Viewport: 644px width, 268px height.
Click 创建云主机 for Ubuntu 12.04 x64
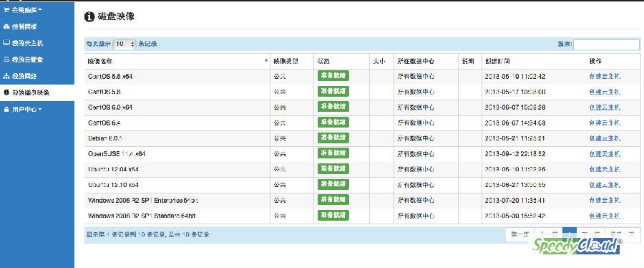tap(605, 169)
